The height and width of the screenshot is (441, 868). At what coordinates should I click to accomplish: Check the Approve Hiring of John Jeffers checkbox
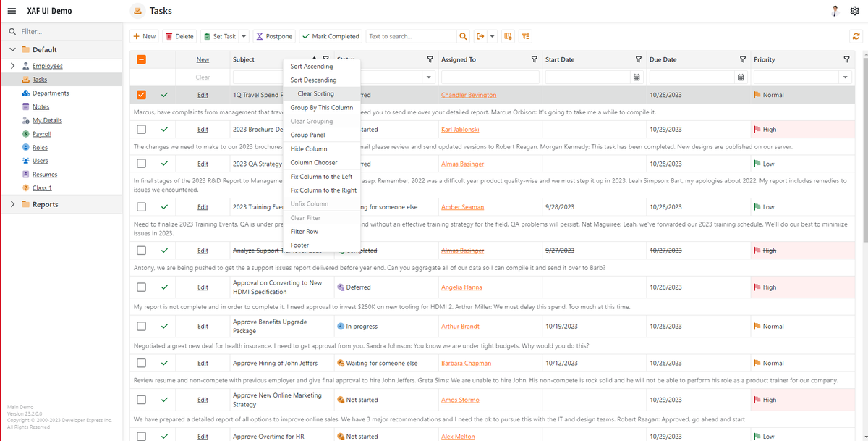[x=141, y=363]
